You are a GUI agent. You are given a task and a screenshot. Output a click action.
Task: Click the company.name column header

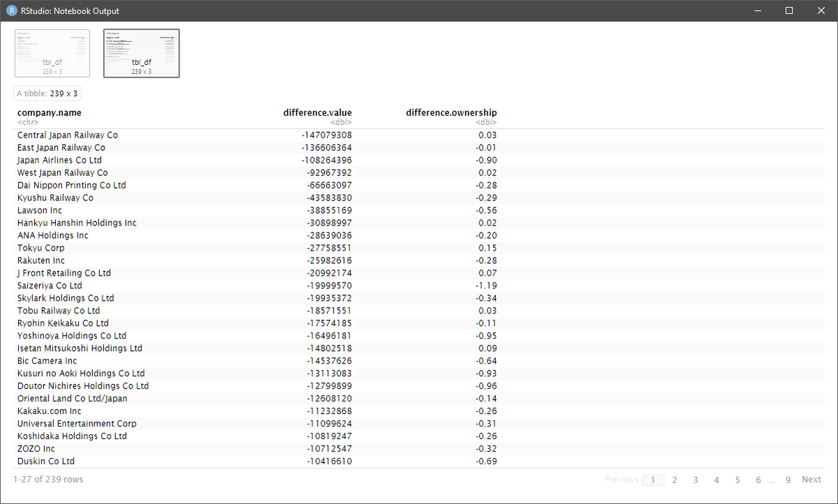coord(50,112)
